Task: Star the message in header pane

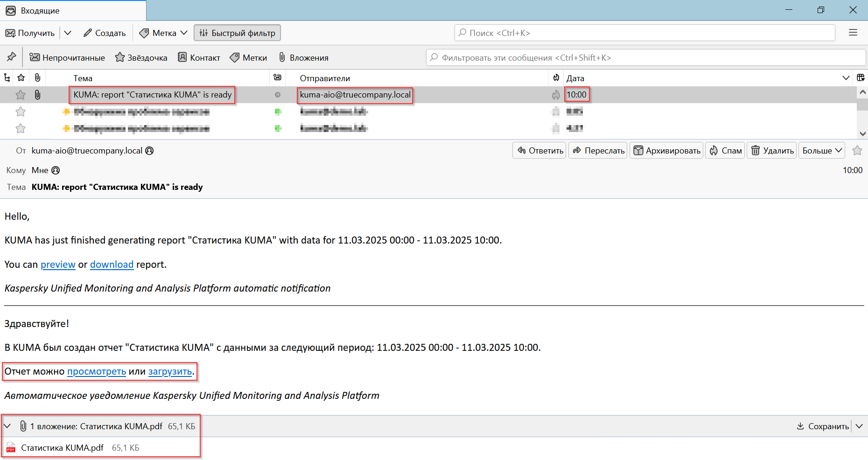Action: (x=857, y=150)
